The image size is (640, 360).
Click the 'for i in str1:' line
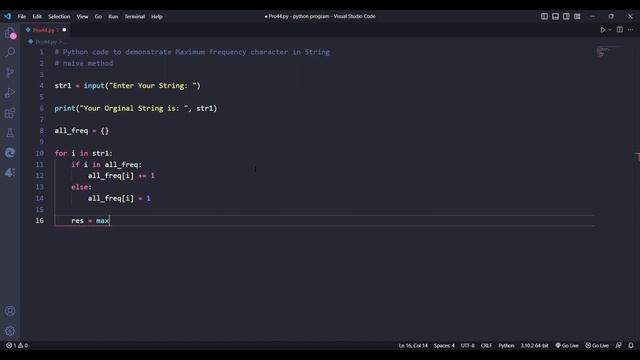point(83,153)
